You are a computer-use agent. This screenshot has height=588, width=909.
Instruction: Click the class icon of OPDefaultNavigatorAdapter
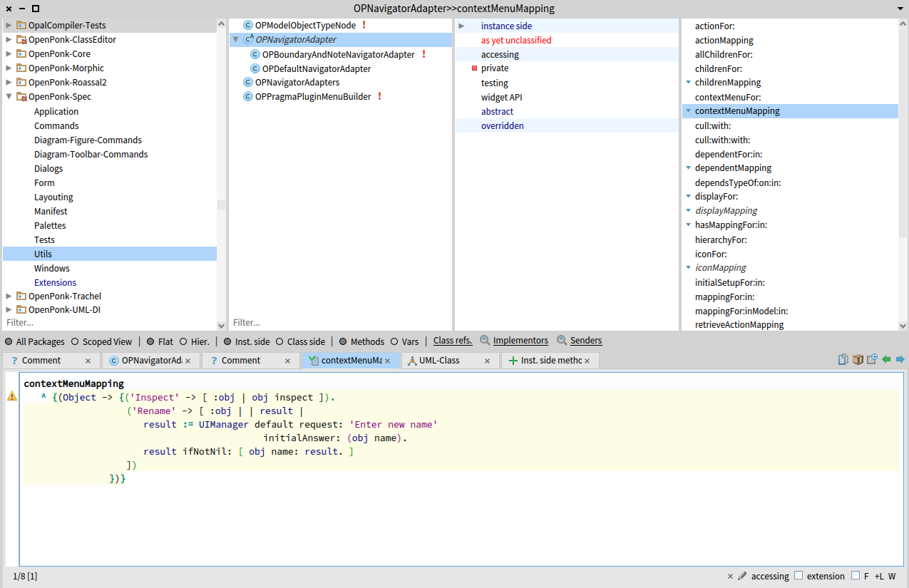255,68
